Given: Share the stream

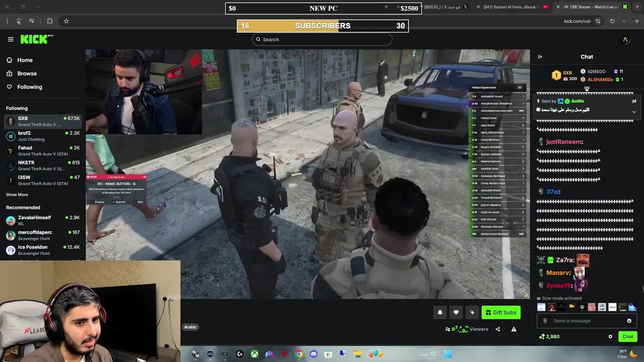Looking at the screenshot, I should pos(498,329).
